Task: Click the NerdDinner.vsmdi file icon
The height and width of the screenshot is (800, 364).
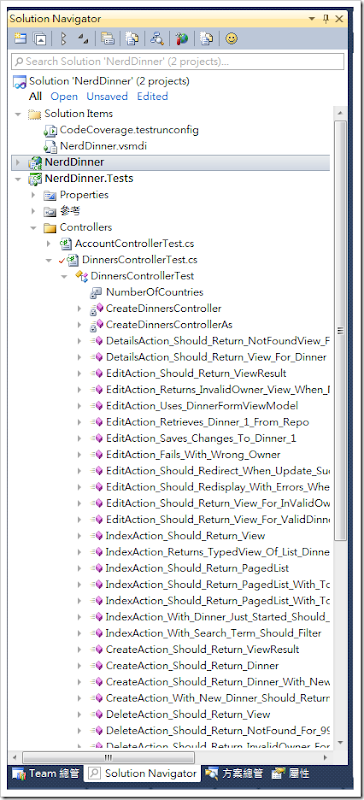Action: pos(50,146)
